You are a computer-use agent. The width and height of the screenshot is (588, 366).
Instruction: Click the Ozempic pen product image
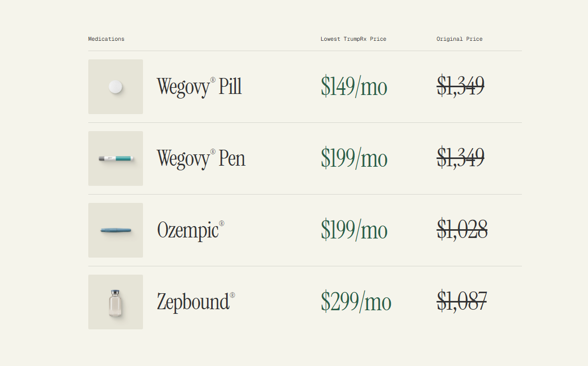[116, 230]
